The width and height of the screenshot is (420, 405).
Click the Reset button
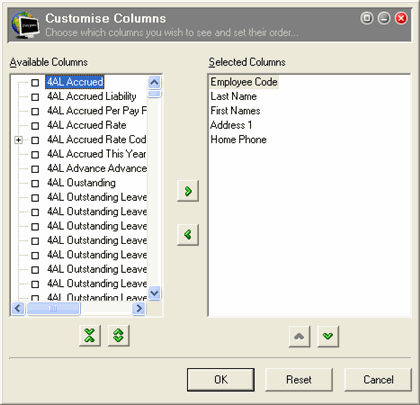coord(299,380)
